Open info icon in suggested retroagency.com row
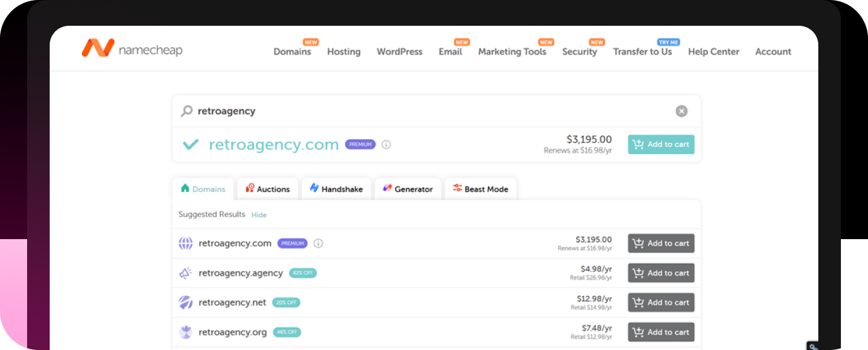This screenshot has width=868, height=350. [318, 244]
